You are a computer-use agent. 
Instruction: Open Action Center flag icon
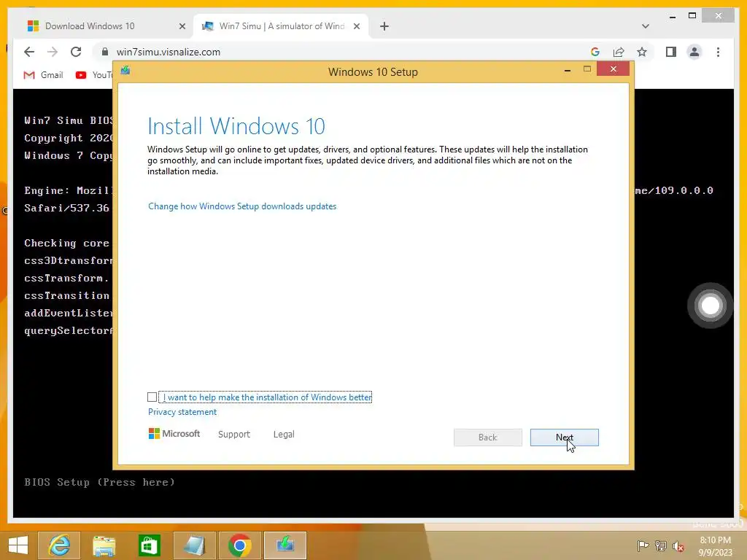coord(643,545)
